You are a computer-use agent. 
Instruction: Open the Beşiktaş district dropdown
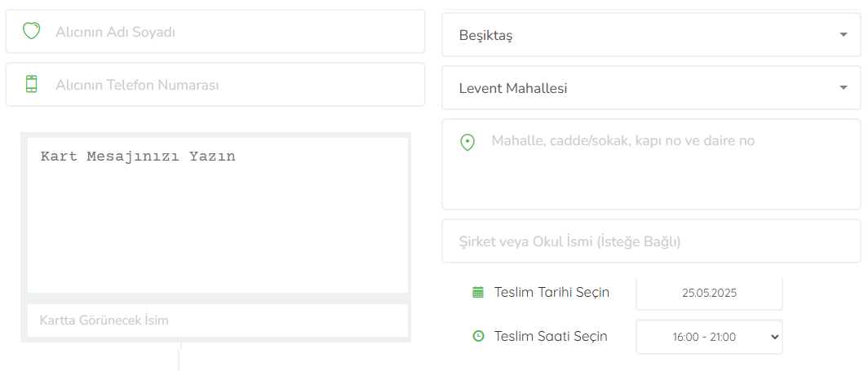[651, 35]
